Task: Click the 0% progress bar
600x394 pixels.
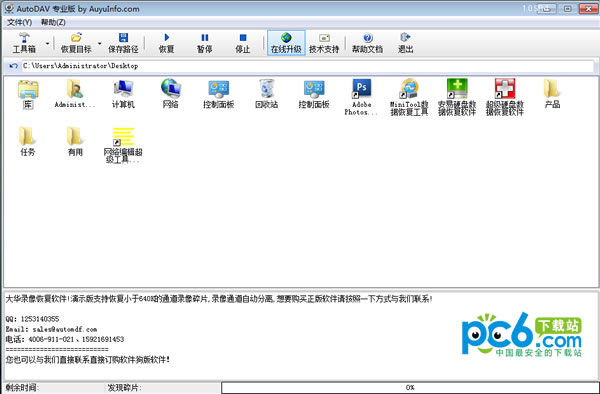Action: pos(410,387)
